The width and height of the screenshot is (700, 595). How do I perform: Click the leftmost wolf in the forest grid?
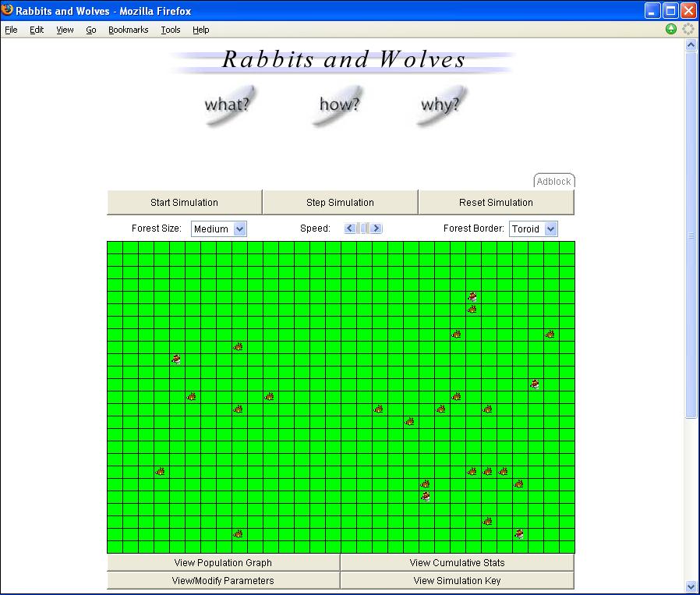point(176,359)
